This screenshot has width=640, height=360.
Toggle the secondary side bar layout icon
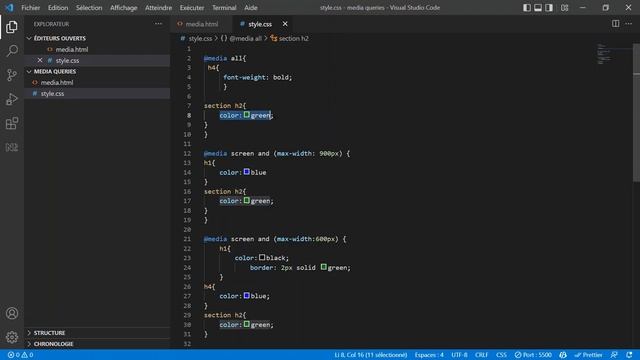tap(549, 7)
